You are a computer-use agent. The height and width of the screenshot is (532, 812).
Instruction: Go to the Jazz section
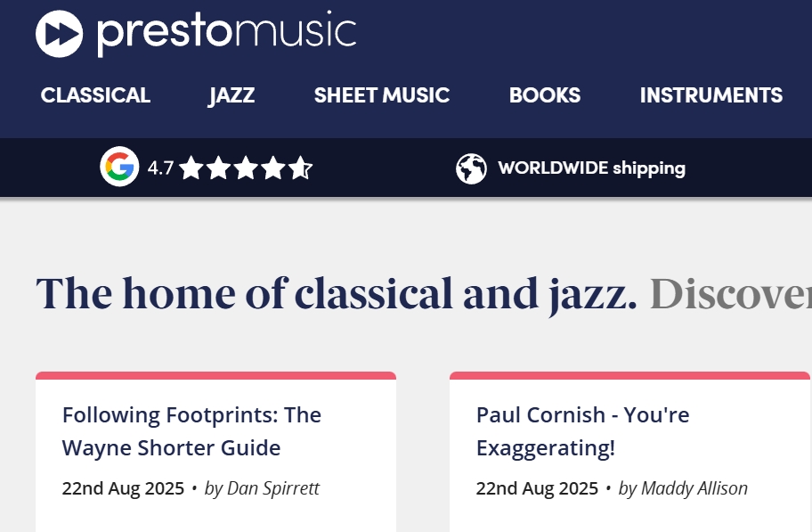[x=232, y=95]
